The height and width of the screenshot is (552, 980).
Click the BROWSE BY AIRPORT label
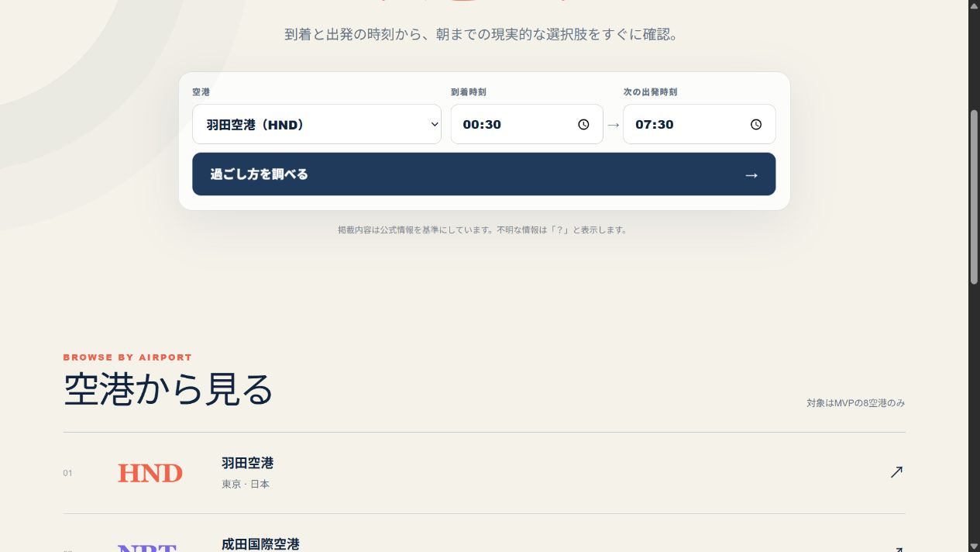[128, 357]
